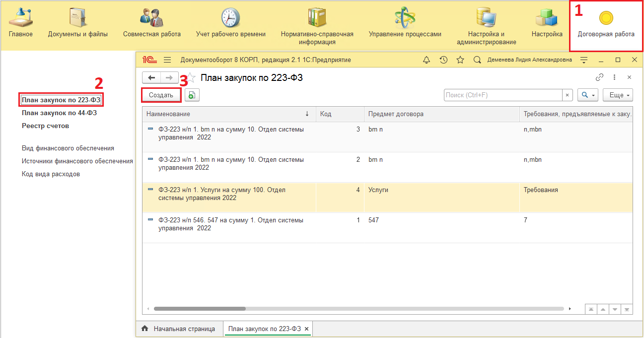This screenshot has width=644, height=338.
Task: Click the Код column header
Action: point(340,114)
